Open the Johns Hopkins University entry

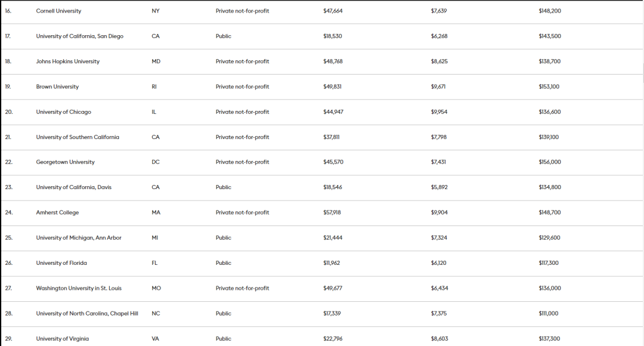[68, 61]
